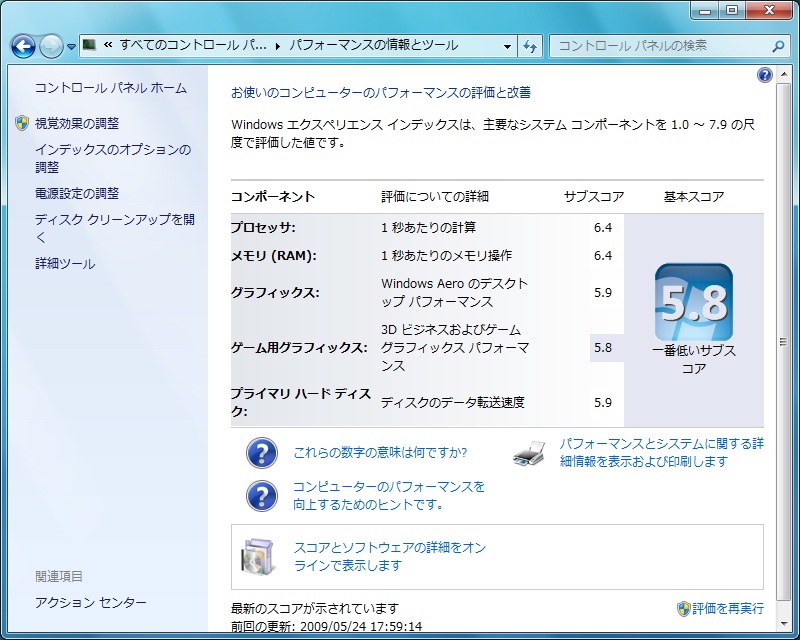The width and height of the screenshot is (800, 640).
Task: Click the 基本スコア column header
Action: [x=694, y=196]
